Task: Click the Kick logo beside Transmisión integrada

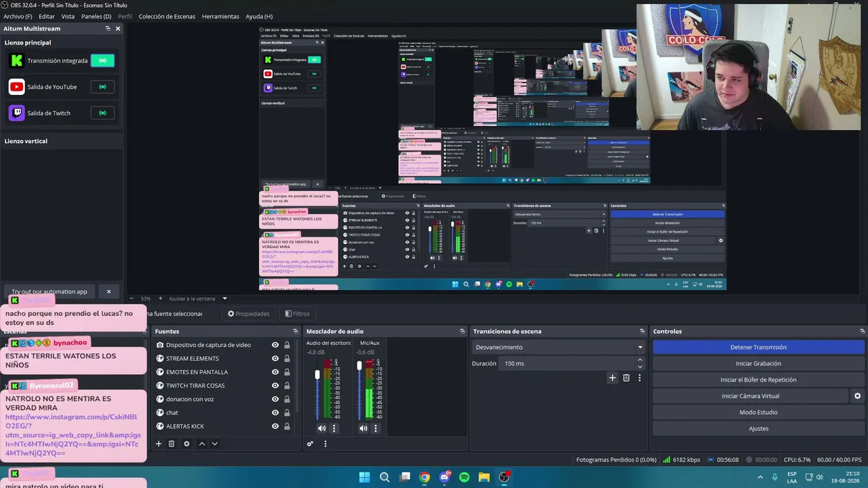Action: click(17, 60)
